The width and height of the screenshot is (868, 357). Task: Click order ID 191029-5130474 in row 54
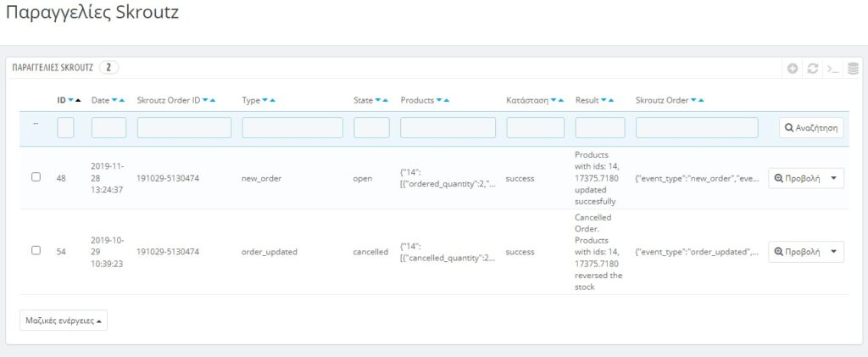coord(168,252)
